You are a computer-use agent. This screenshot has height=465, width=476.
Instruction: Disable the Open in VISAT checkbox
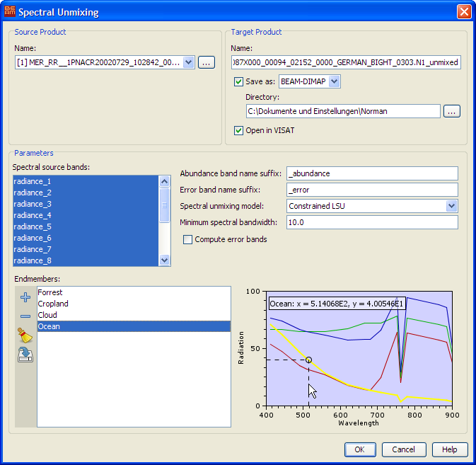pos(238,130)
